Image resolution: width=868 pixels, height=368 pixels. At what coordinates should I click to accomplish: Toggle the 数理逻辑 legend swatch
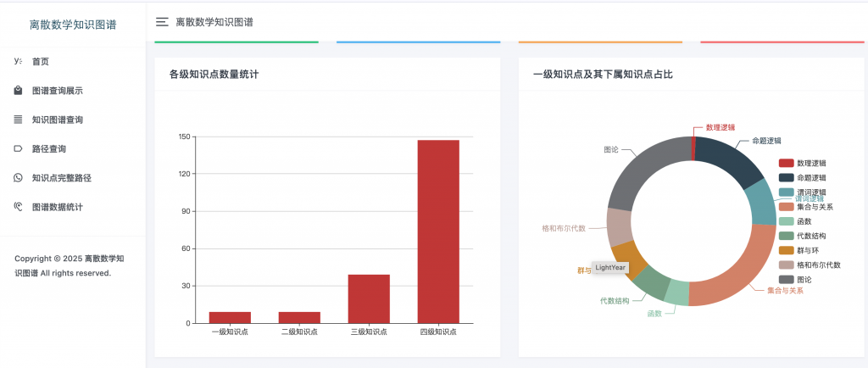(x=786, y=164)
